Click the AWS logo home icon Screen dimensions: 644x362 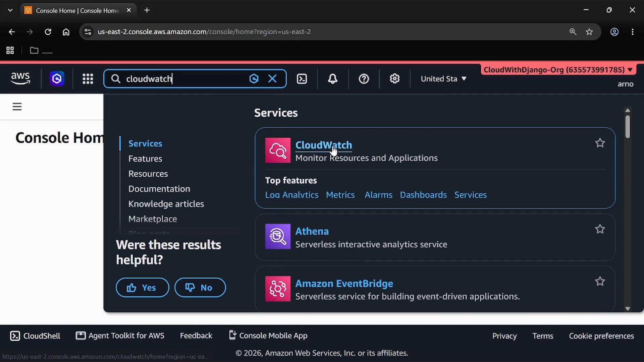coord(20,78)
